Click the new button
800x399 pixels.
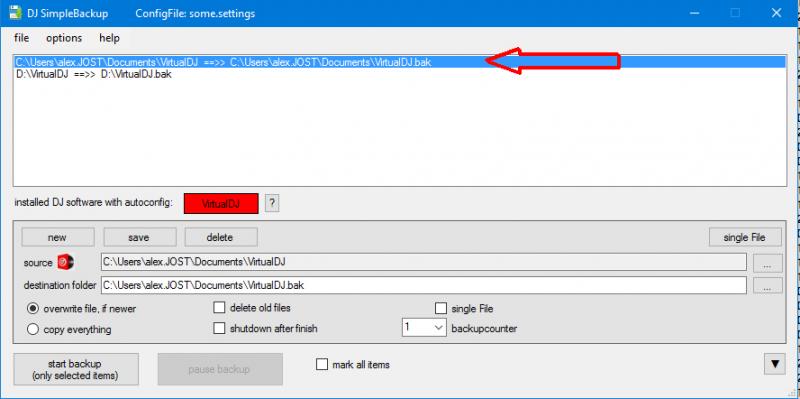(x=58, y=237)
